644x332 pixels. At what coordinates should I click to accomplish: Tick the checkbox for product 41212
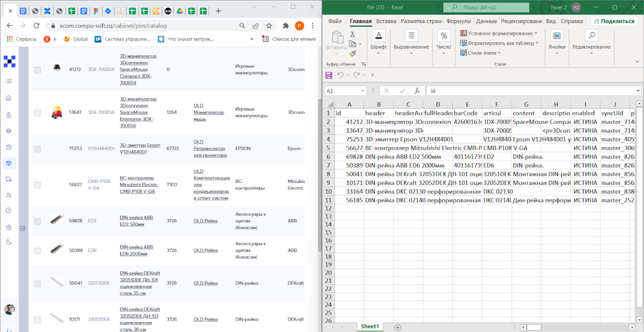(x=37, y=70)
